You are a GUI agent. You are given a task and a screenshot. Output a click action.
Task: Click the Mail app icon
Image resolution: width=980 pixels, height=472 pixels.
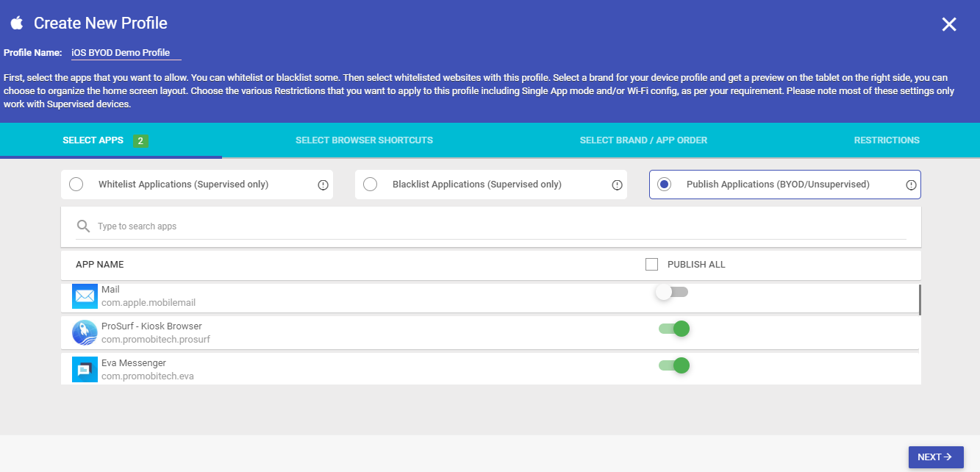85,296
